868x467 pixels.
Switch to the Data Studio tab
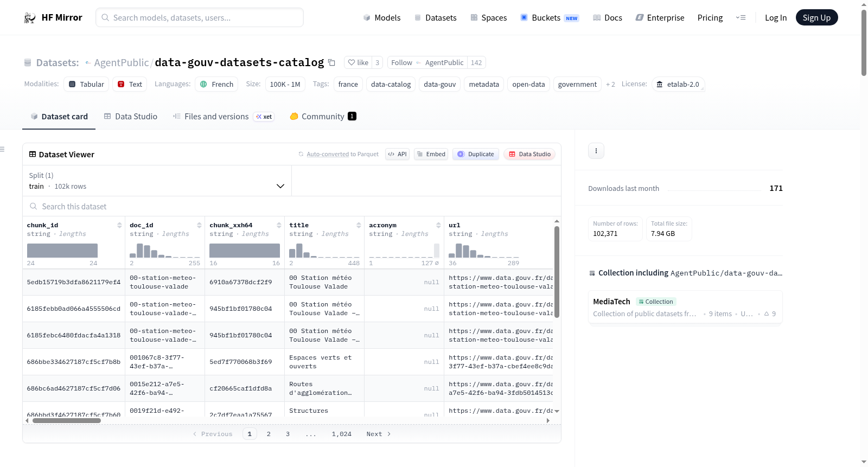[x=131, y=117]
